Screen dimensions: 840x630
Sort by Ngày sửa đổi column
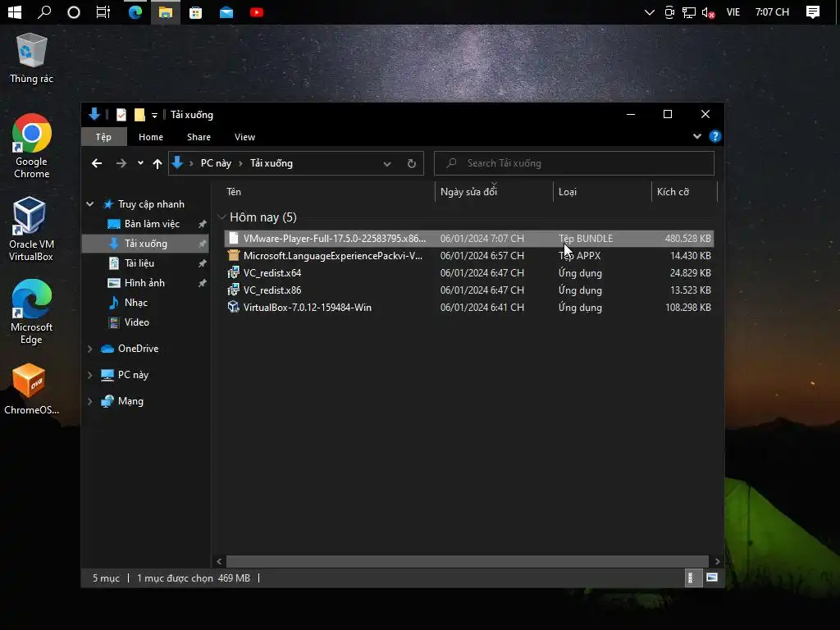pyautogui.click(x=494, y=192)
